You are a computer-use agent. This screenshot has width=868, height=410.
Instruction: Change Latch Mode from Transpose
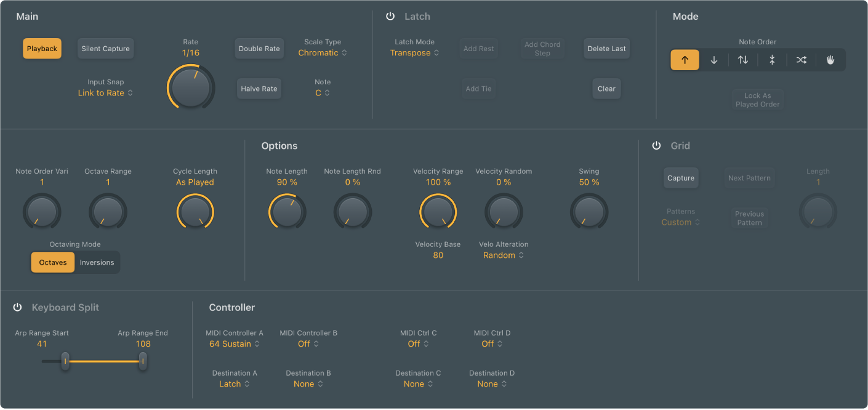point(414,53)
